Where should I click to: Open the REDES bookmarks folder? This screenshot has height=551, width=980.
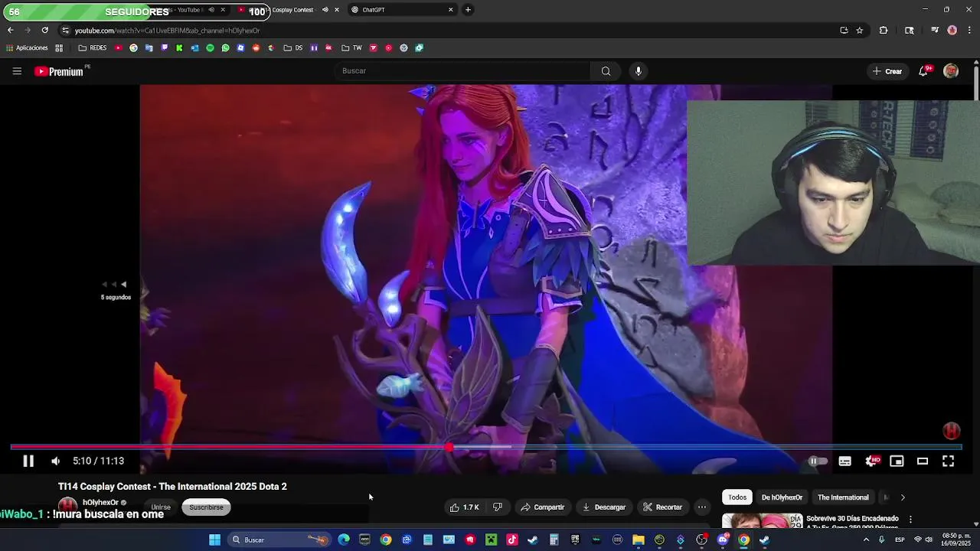(93, 48)
